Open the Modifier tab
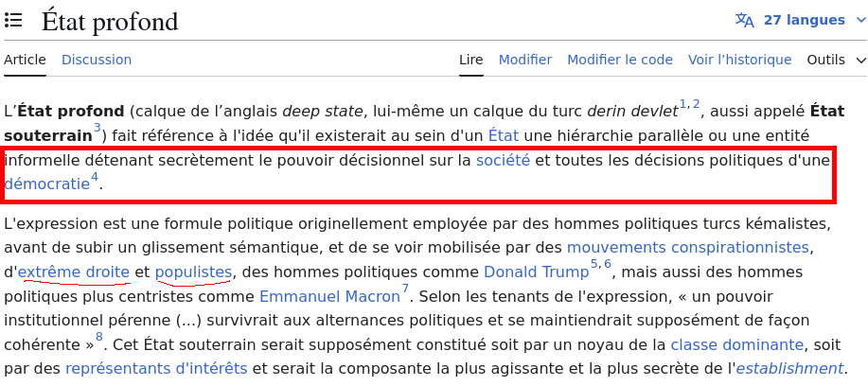Viewport: 868px width, 386px height. (x=524, y=60)
